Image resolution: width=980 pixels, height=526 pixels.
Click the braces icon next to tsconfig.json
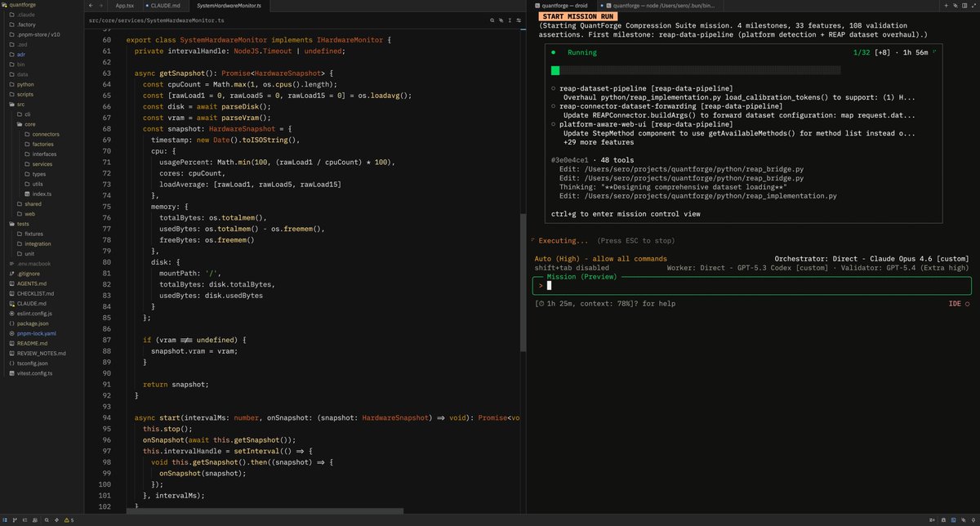point(11,363)
